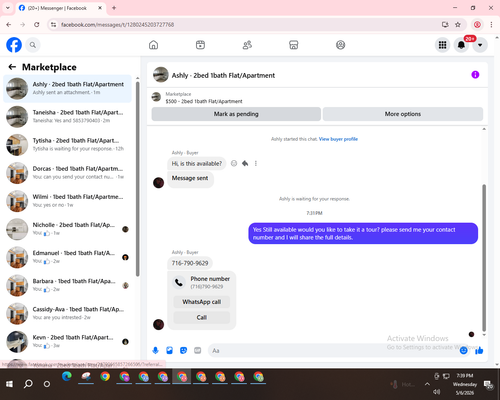Viewport: 500px width, 400px height.
Task: Open Barbara conversation in list
Action: coord(67,285)
